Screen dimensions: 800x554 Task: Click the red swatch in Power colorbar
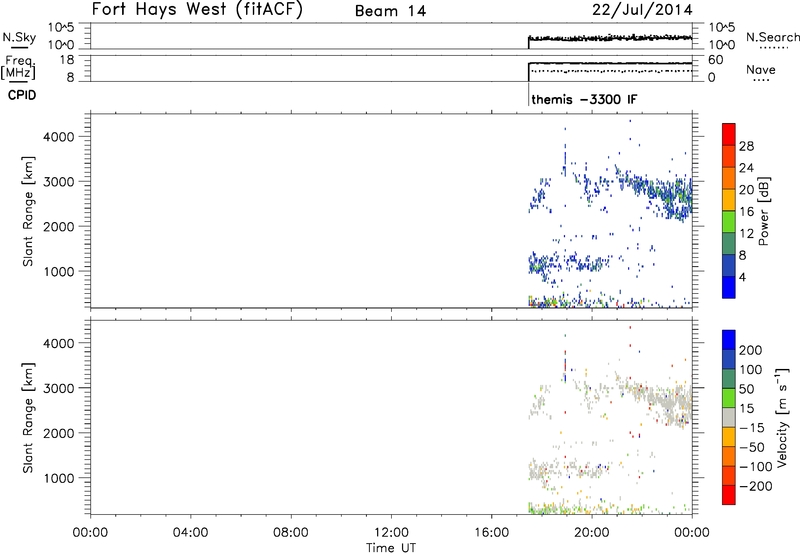click(x=729, y=134)
